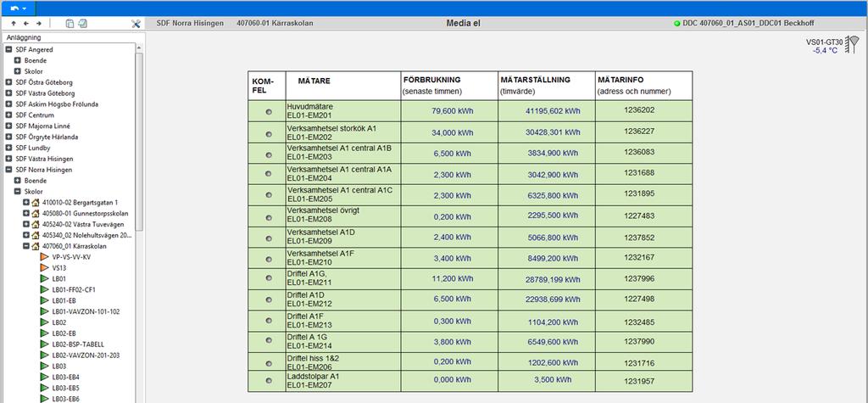The width and height of the screenshot is (868, 403).
Task: Click KOM-FEL indicator for storkök A1 row
Action: tap(269, 134)
